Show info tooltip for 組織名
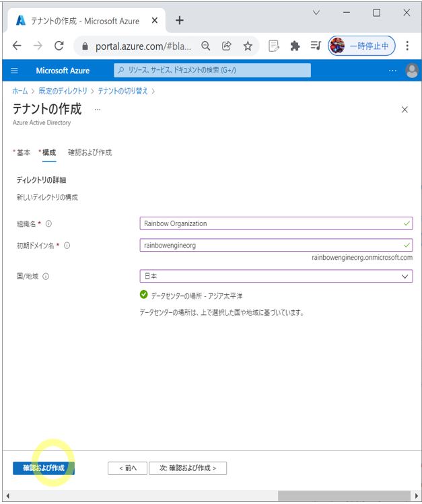Viewport: 422px width, 504px height. (x=48, y=223)
